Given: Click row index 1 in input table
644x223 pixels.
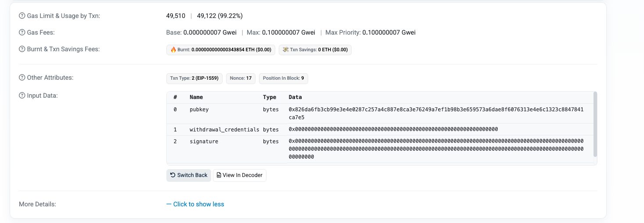Looking at the screenshot, I should [x=175, y=130].
